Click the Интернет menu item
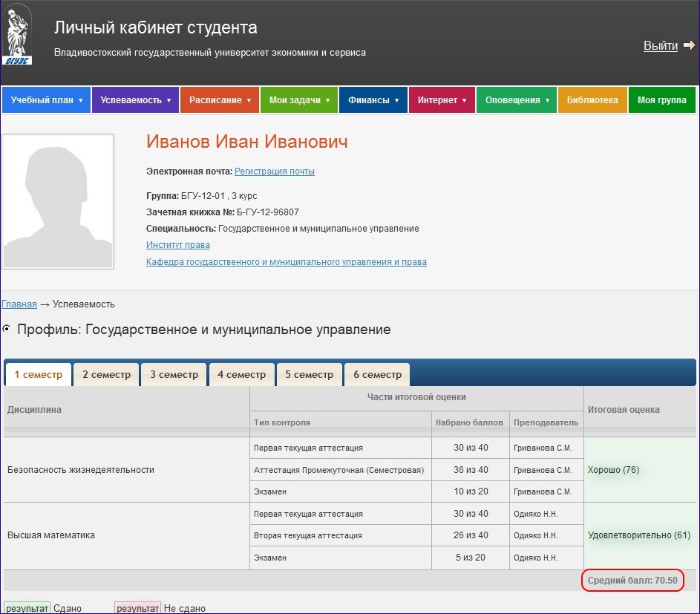The height and width of the screenshot is (614, 700). click(442, 99)
